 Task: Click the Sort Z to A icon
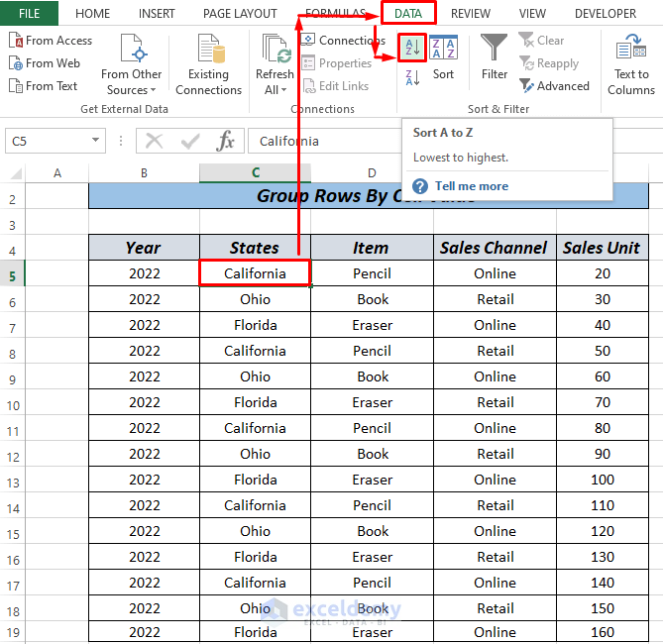(x=412, y=77)
